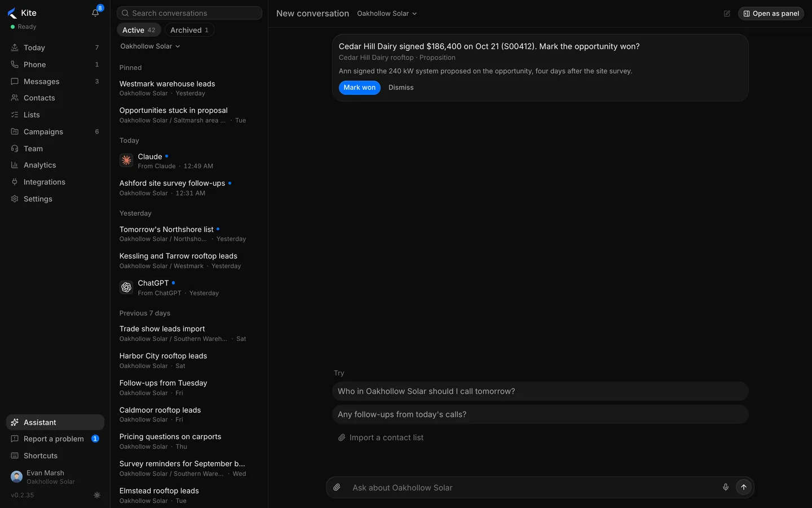Expand the Oakhollow Solar filter in conversation list

tap(150, 46)
